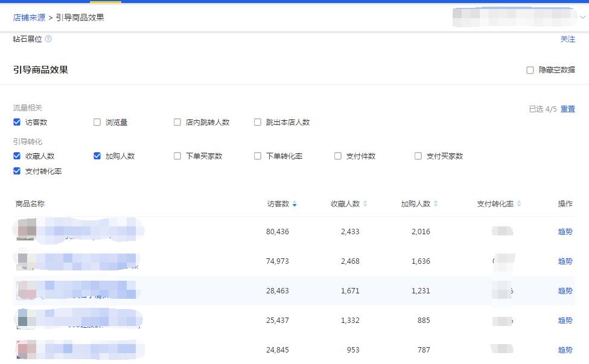Reset selected metrics with 重置
The image size is (589, 364).
click(x=567, y=109)
